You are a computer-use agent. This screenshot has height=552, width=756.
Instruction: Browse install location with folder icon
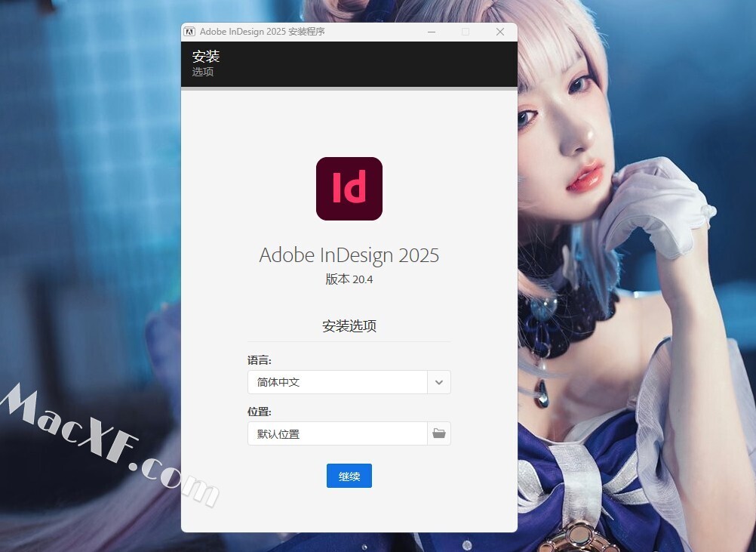click(439, 433)
